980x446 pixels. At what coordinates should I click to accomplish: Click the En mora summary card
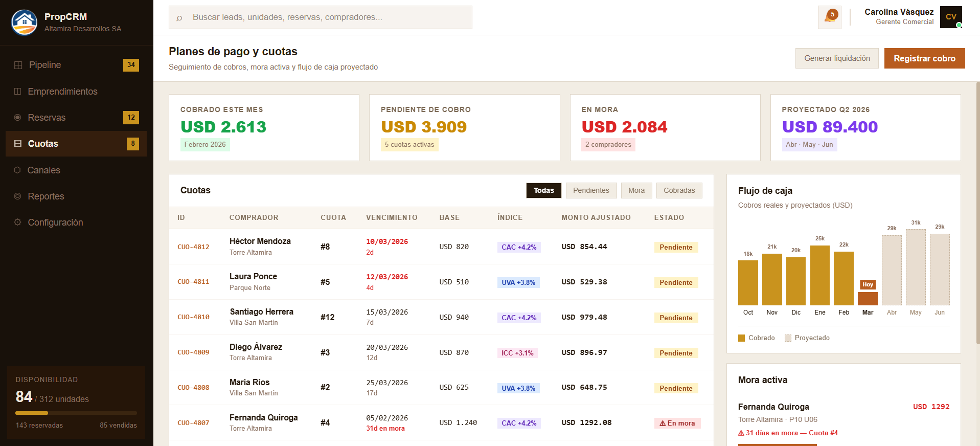665,127
